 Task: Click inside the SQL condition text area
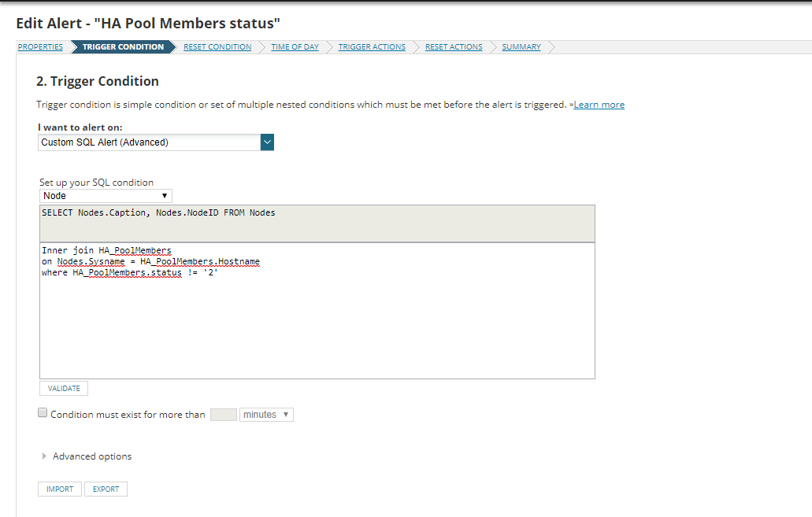point(317,323)
